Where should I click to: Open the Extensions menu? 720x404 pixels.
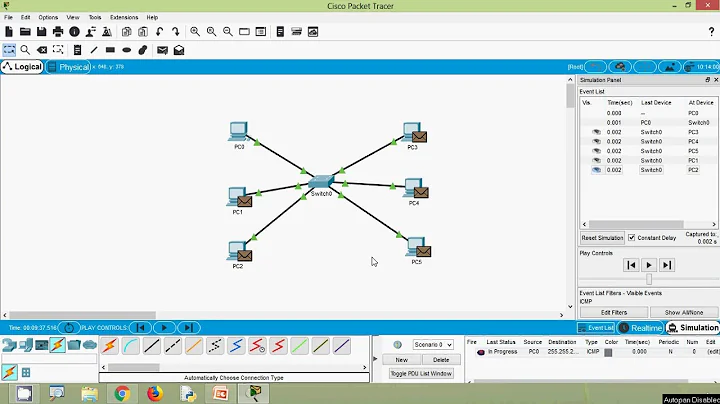pos(124,17)
